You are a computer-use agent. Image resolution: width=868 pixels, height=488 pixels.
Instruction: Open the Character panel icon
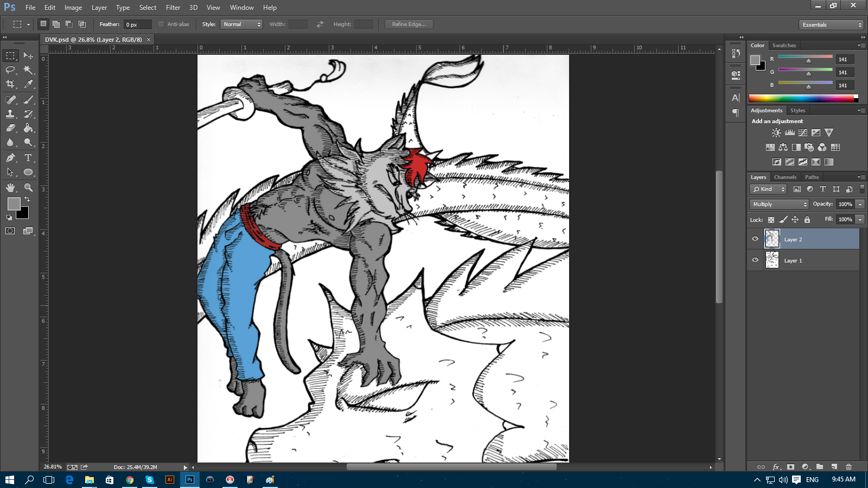(x=736, y=98)
